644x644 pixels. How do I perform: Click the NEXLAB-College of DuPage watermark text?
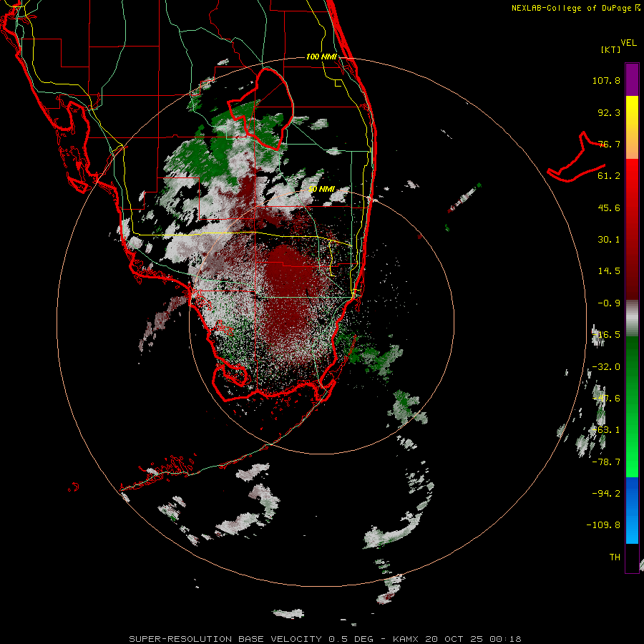(571, 8)
